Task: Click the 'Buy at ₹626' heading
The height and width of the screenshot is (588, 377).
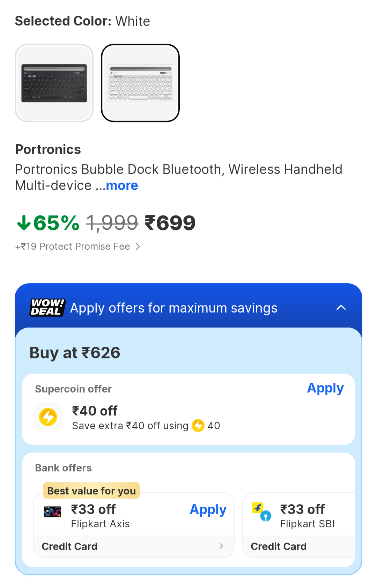Action: point(75,353)
